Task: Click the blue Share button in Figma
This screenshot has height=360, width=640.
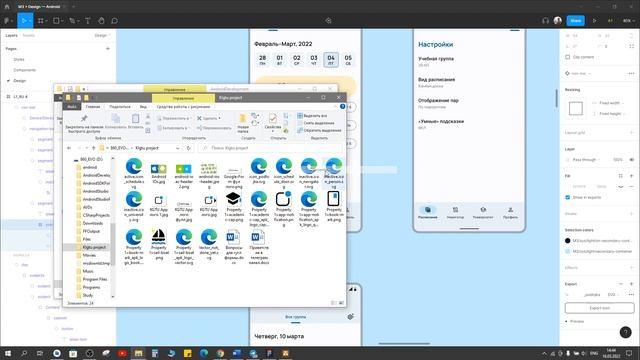Action: click(576, 20)
